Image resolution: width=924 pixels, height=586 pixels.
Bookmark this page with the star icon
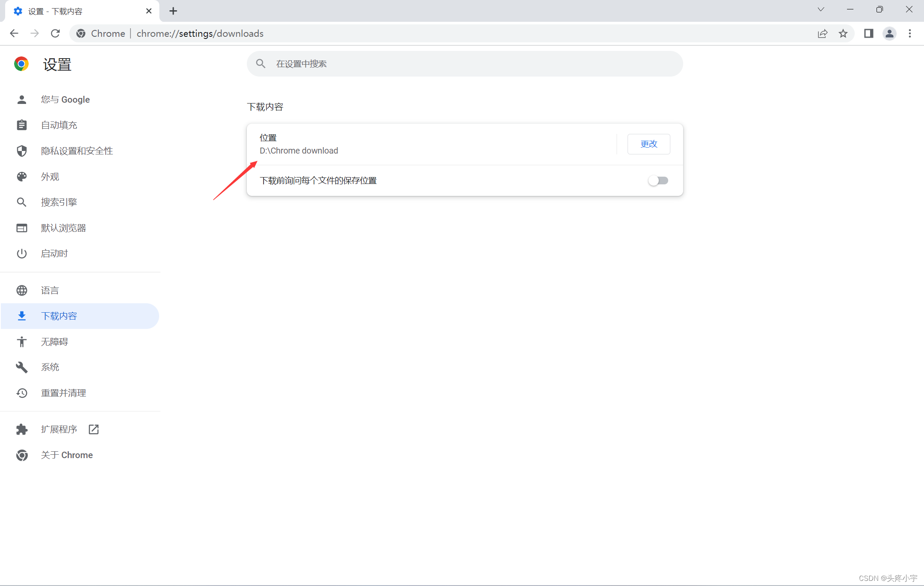click(x=843, y=33)
